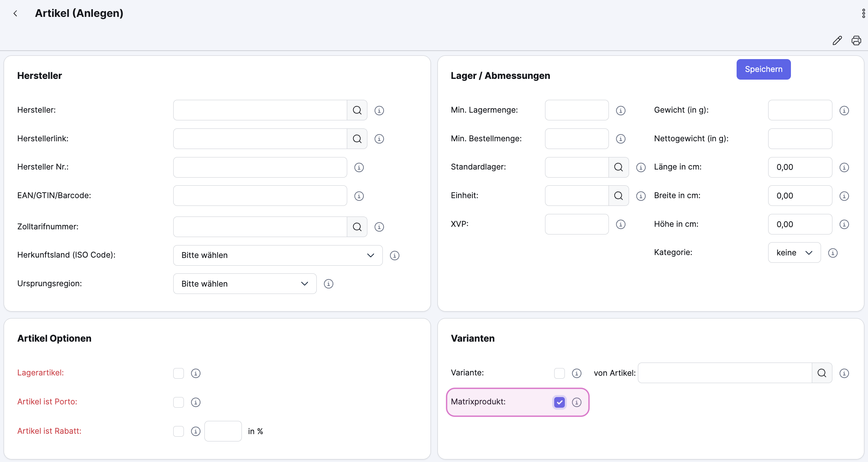Uncheck the Matrixprodukt checkbox

[559, 402]
